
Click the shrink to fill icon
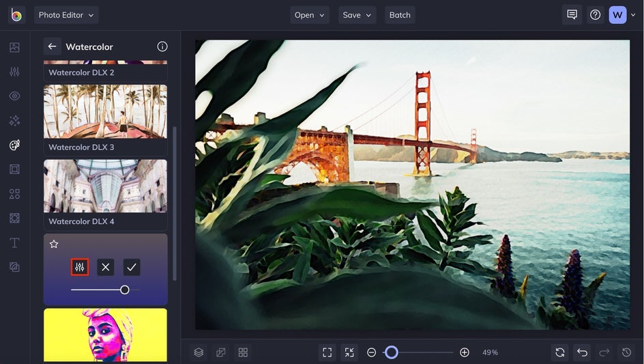tap(349, 352)
